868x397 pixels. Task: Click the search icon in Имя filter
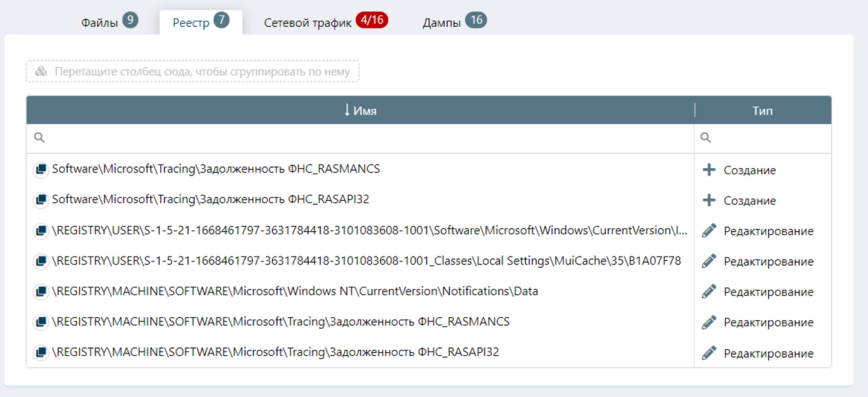click(39, 138)
